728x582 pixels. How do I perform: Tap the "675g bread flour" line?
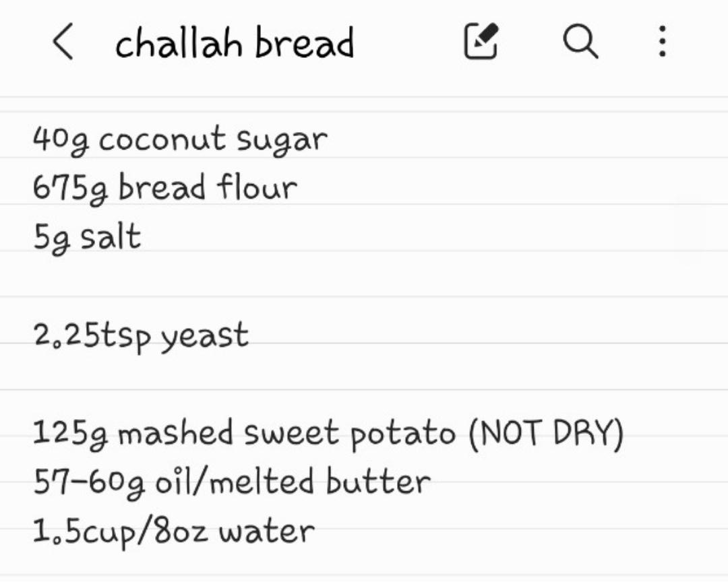coord(164,187)
